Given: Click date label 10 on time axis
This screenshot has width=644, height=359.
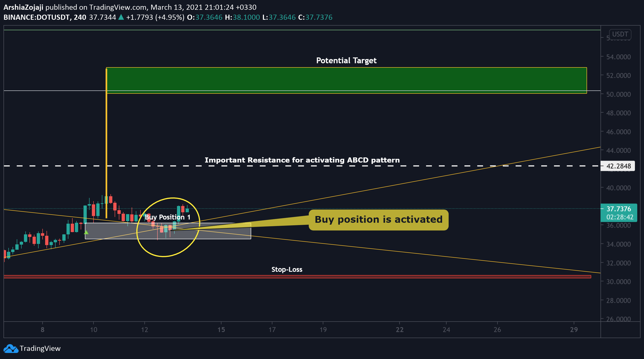Looking at the screenshot, I should coord(93,330).
